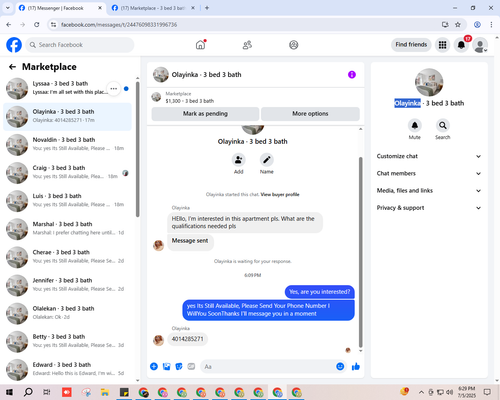500x400 pixels.
Task: Open the notifications bell with 17 badge
Action: 461,45
